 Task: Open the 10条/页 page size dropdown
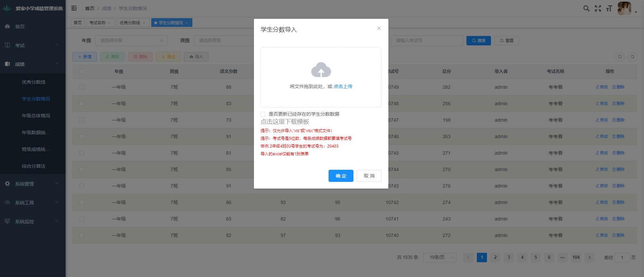439,258
